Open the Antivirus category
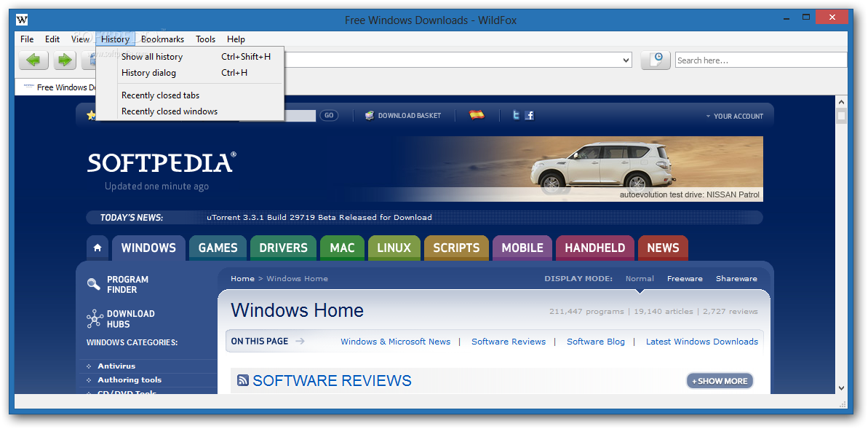868x429 pixels. tap(116, 366)
